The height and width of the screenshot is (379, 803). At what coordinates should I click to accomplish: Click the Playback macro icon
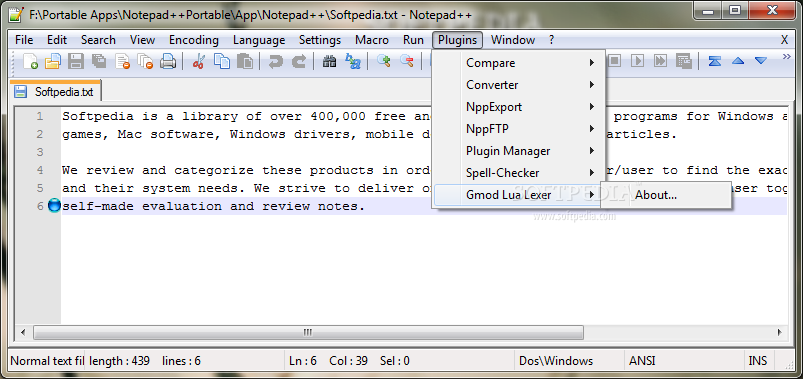pyautogui.click(x=637, y=61)
